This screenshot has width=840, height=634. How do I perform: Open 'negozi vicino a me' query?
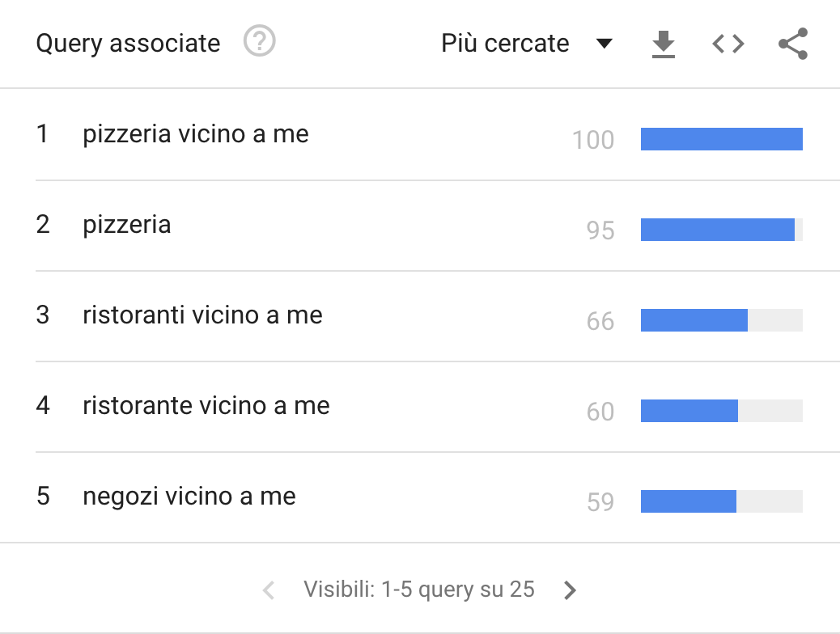(x=189, y=496)
